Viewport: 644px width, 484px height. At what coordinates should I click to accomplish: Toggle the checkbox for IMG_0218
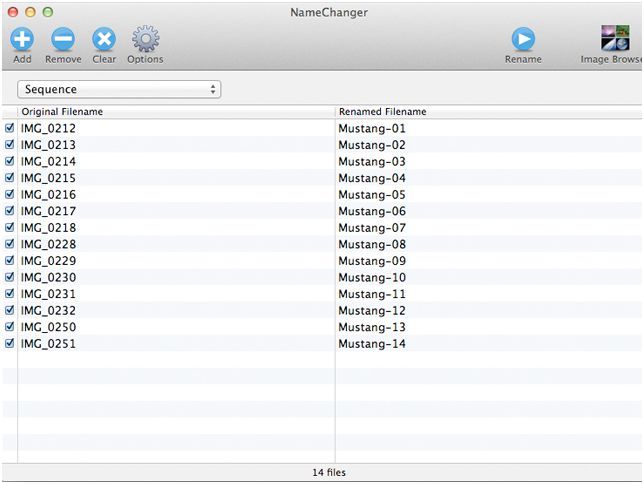[10, 228]
